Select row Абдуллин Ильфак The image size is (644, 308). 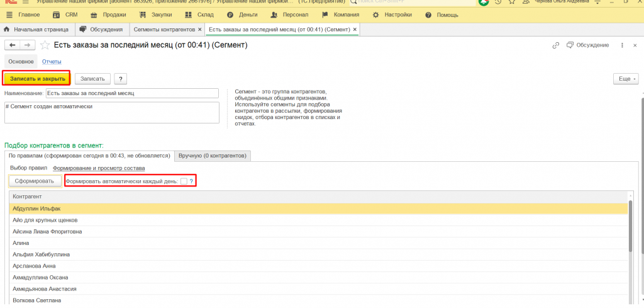click(318, 208)
